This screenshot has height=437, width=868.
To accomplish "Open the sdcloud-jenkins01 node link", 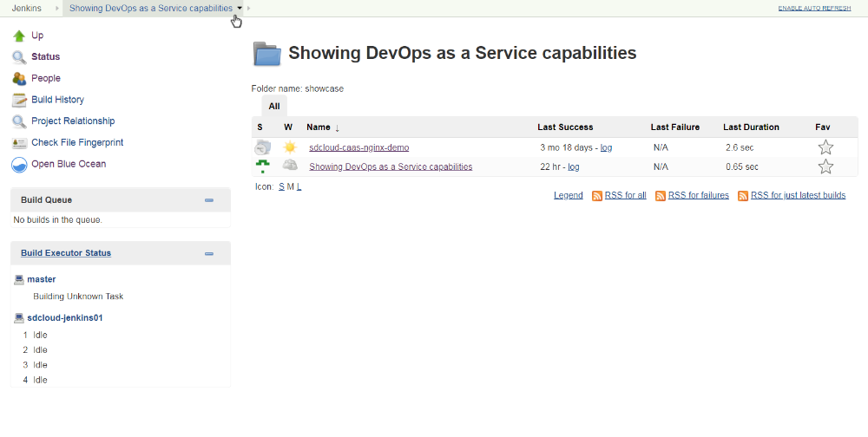I will pos(65,318).
